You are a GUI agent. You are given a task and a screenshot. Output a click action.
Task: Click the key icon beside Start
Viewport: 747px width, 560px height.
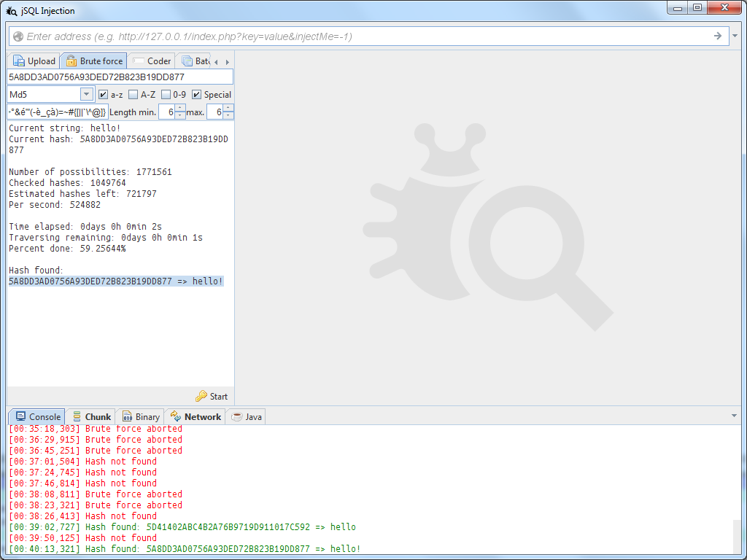[201, 396]
